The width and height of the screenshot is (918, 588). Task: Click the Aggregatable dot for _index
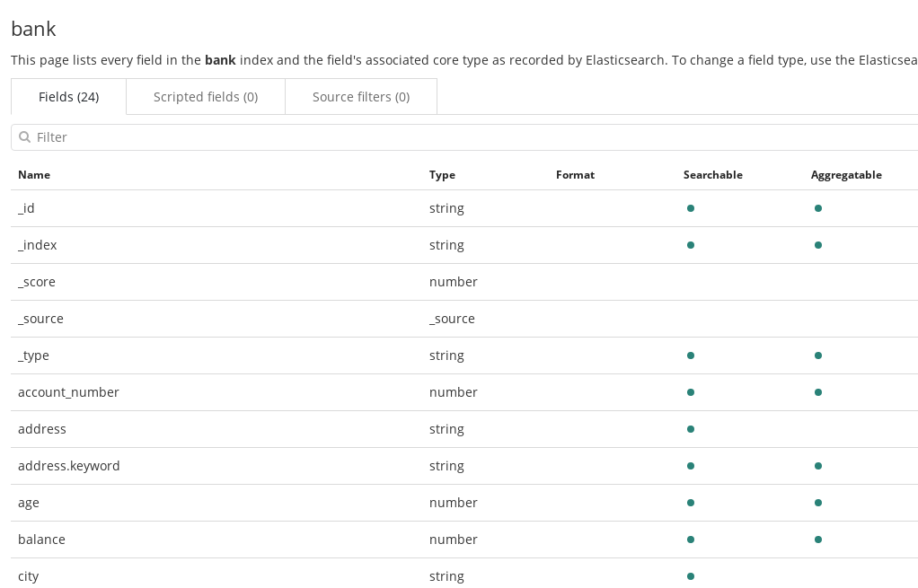[818, 245]
